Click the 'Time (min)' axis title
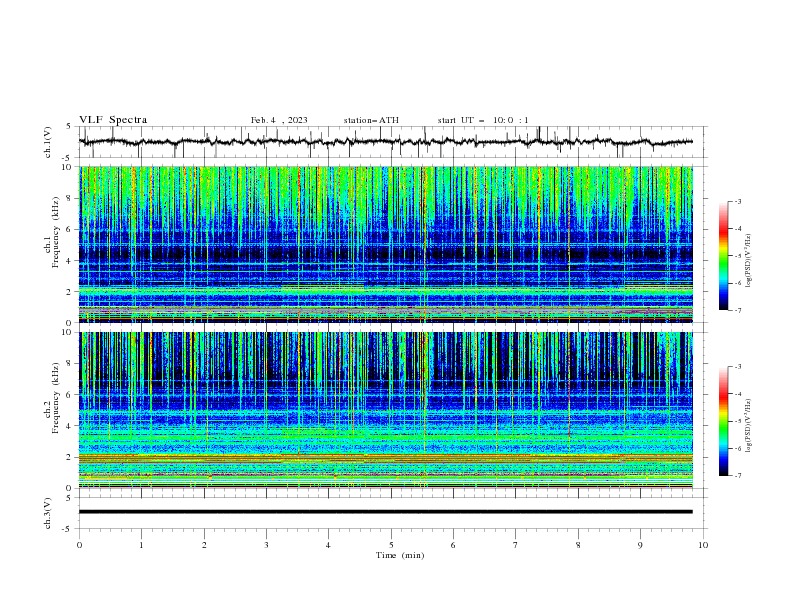792x612 pixels. coord(400,555)
